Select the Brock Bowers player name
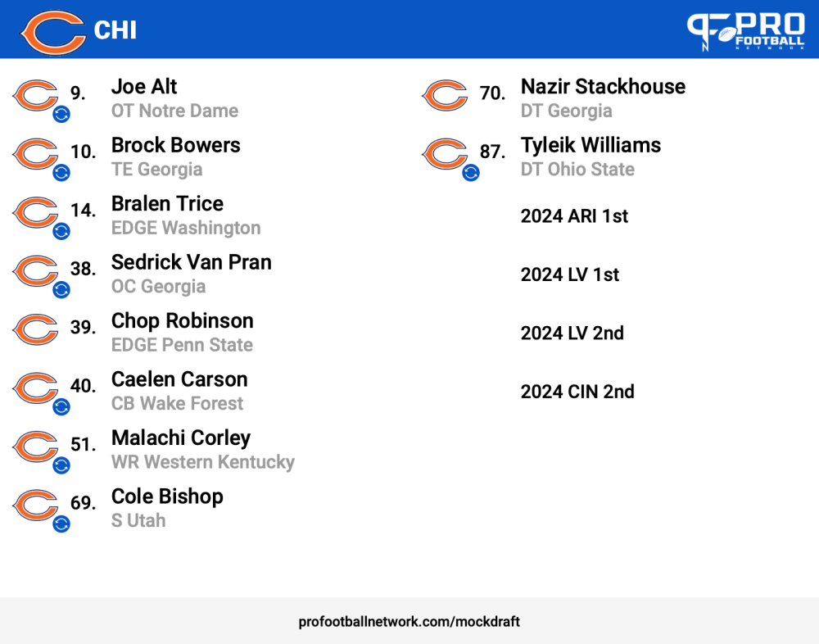 tap(176, 145)
